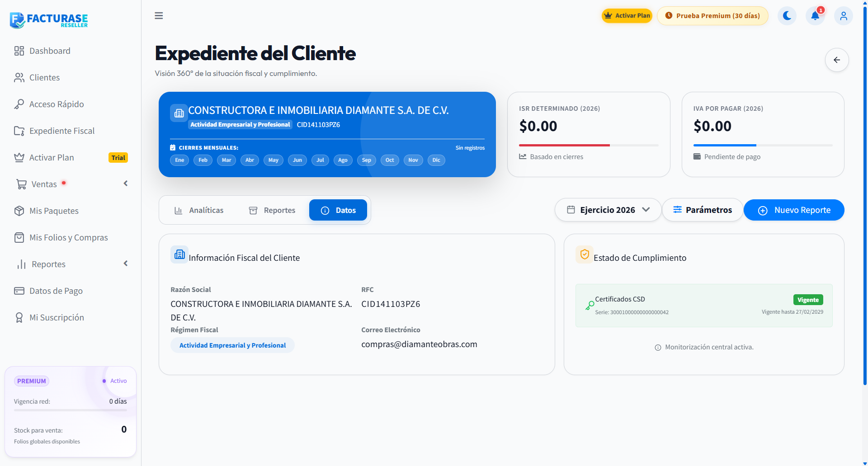Switch to the Reportes tab
This screenshot has height=466, width=868.
272,210
